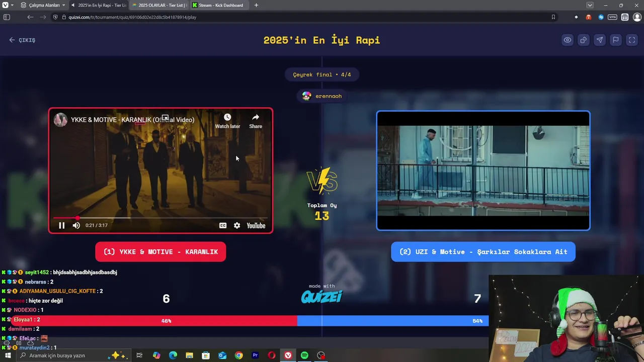Click the flag report icon

[x=615, y=40]
